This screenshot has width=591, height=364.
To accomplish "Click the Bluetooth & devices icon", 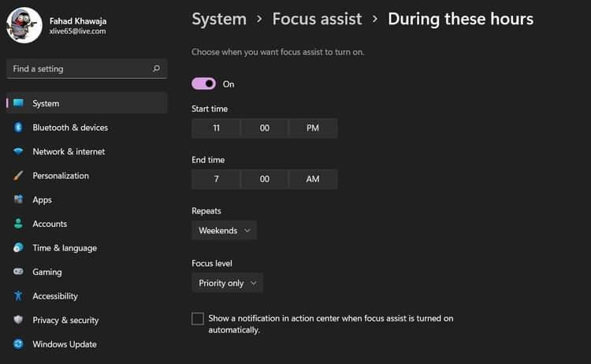I will (18, 128).
